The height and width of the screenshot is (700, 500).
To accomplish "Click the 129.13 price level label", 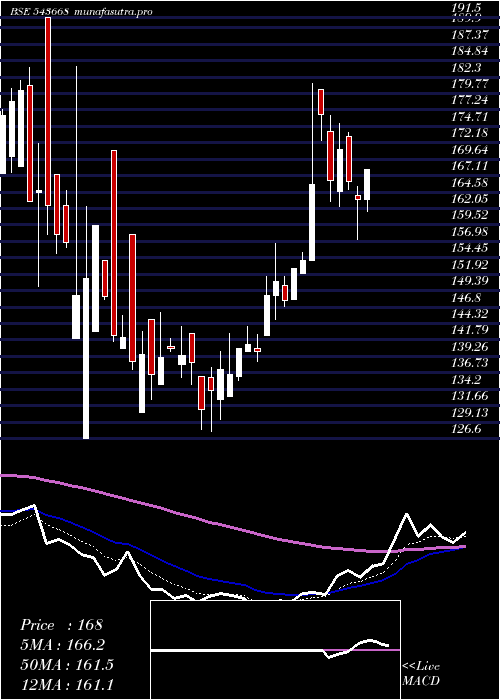I will coord(472,412).
